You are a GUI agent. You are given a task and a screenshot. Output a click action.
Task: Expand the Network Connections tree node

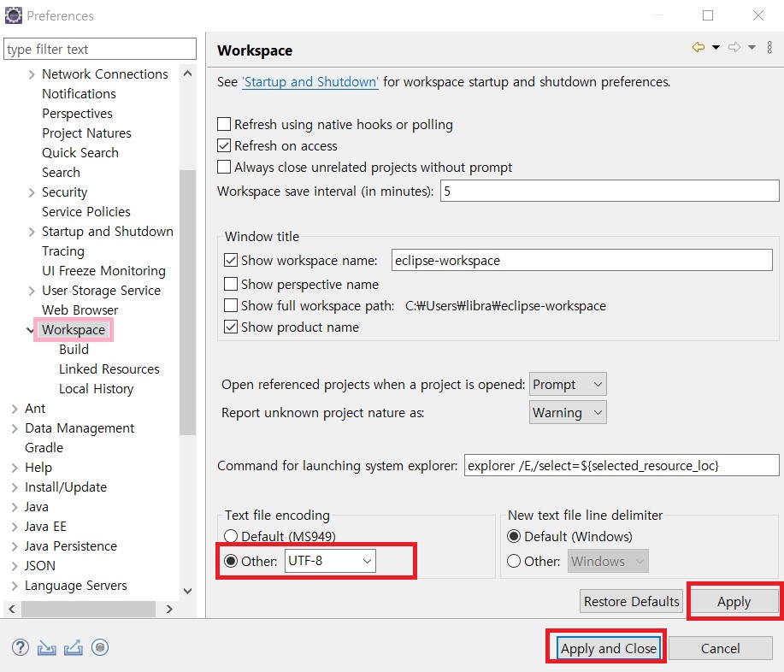click(32, 74)
